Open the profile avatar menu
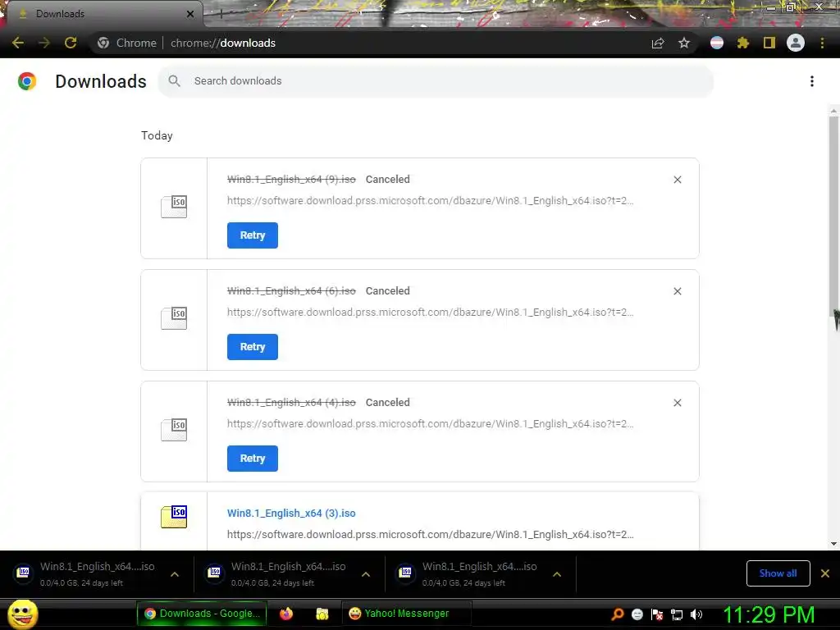Screen dimensions: 840x630 point(796,43)
